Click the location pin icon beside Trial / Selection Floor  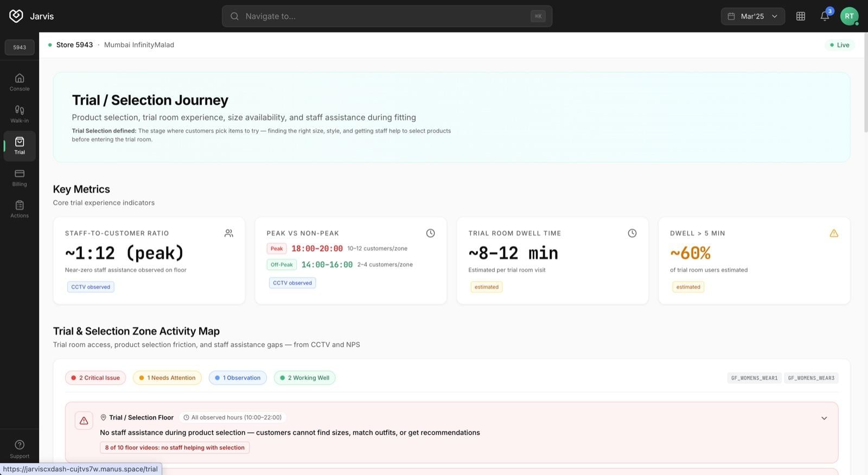pyautogui.click(x=103, y=417)
